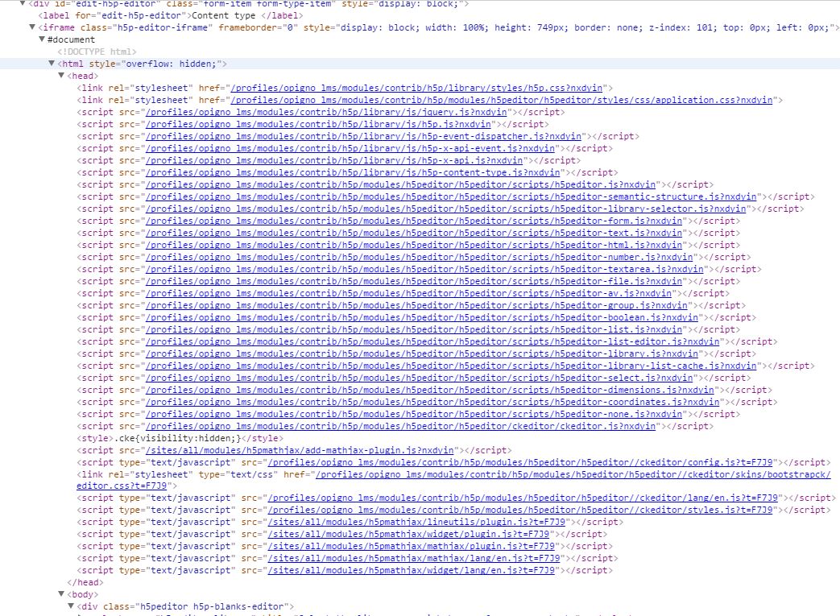This screenshot has width=840, height=616.
Task: Select the 'overflow: hidden;' html tag
Action: coord(142,64)
